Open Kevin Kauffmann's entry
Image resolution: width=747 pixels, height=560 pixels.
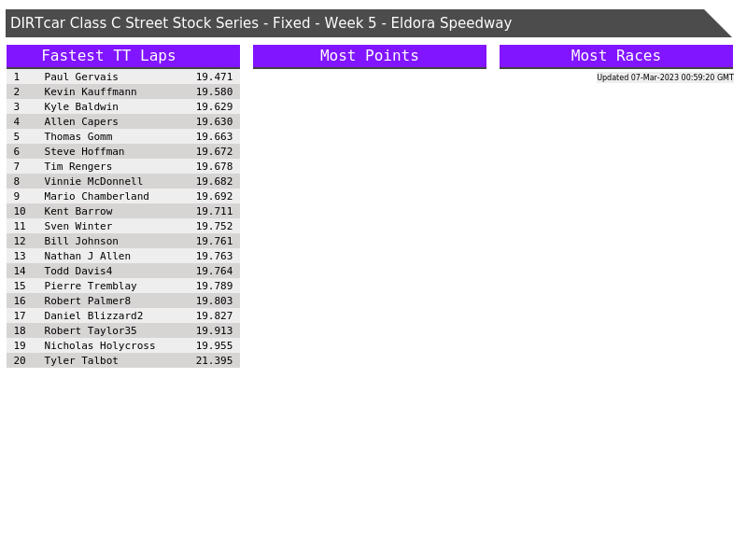pyautogui.click(x=91, y=91)
